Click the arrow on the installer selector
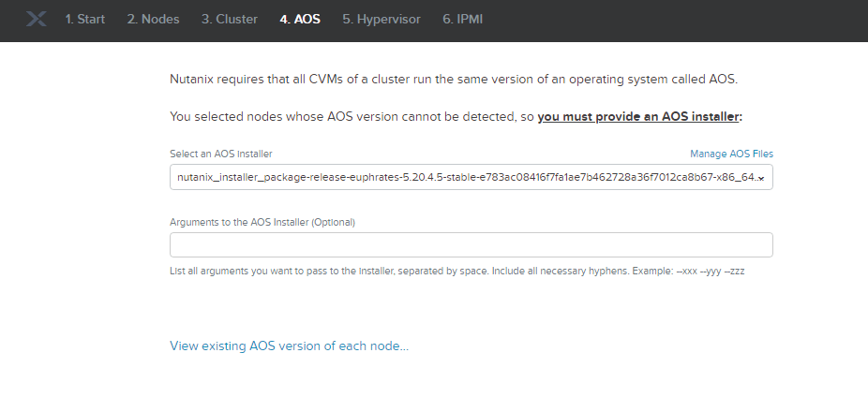 point(761,178)
